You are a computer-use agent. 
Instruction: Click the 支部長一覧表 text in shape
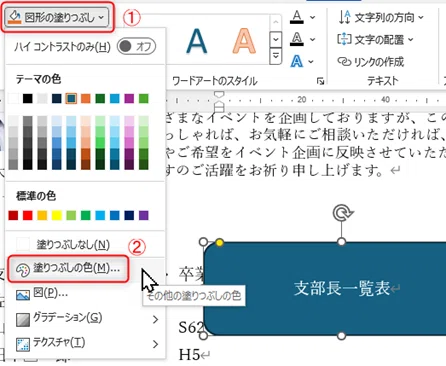click(342, 288)
